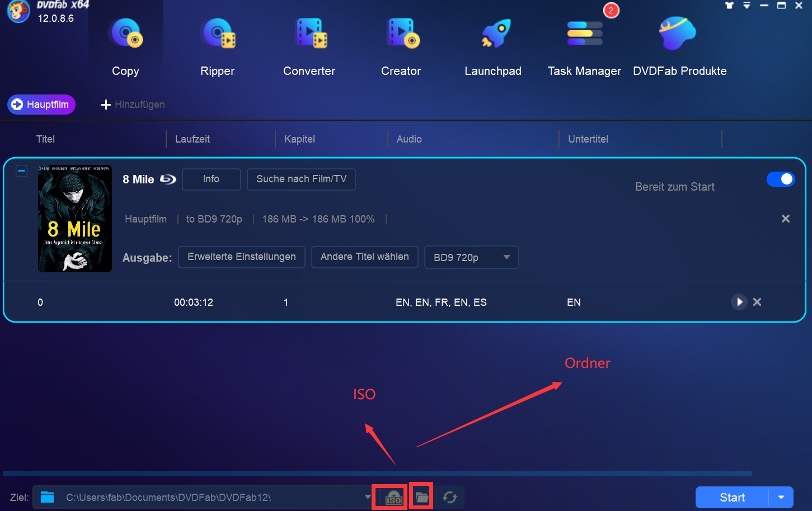Viewport: 812px width, 511px height.
Task: Open Erweiterte Einstellungen
Action: click(x=242, y=257)
